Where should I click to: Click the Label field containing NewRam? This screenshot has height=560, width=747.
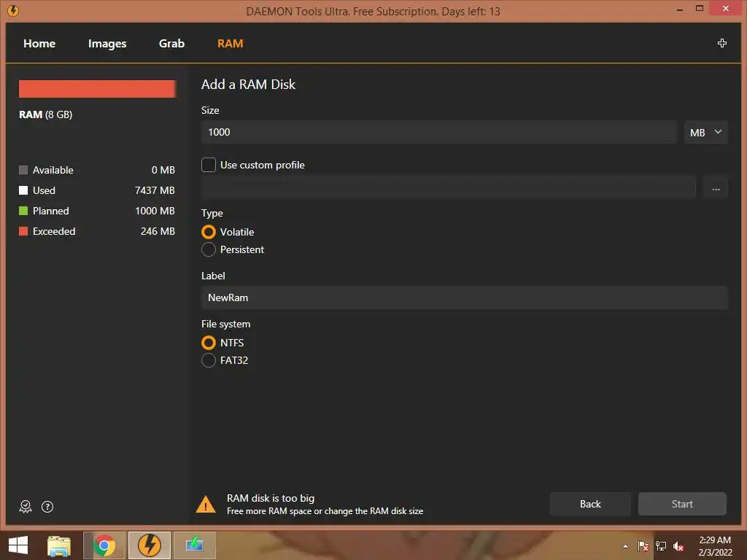[x=465, y=297]
